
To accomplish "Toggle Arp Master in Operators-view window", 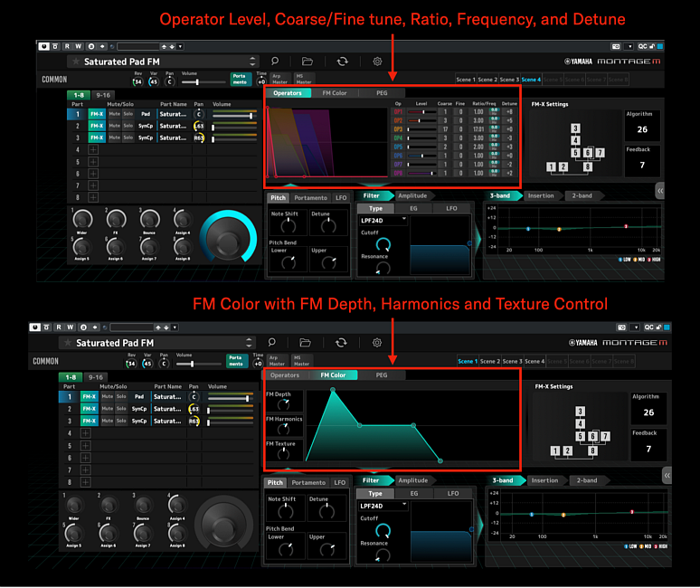I will 280,79.
